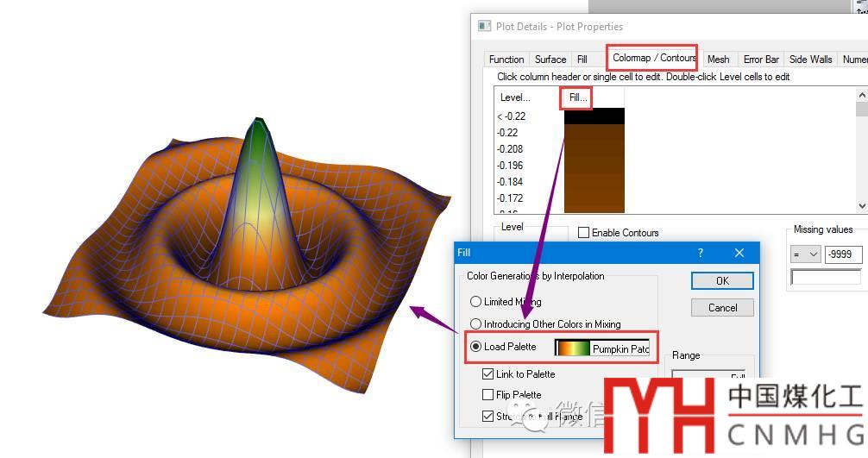868x458 pixels.
Task: Click the 3D surface plot
Action: [248, 254]
